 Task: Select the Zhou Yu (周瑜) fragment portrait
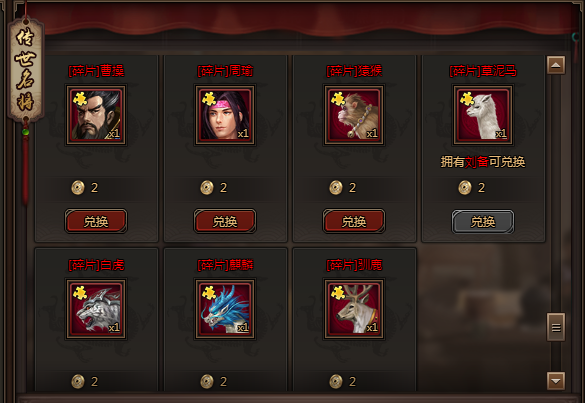[225, 115]
